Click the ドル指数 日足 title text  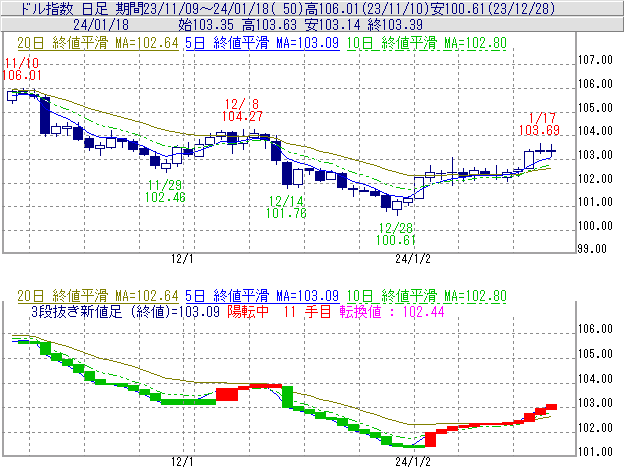[x=64, y=8]
